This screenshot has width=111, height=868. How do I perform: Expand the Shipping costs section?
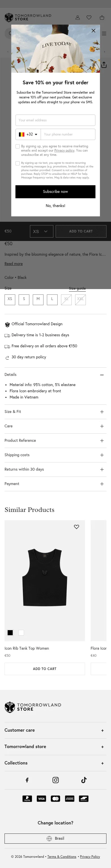click(55, 455)
